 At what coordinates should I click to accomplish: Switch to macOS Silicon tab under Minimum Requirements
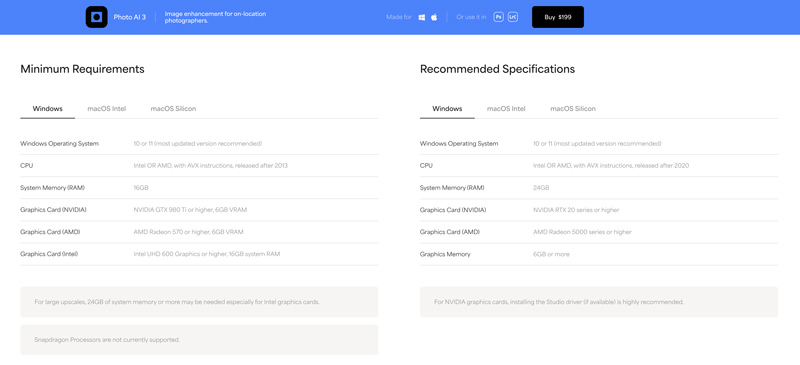pyautogui.click(x=173, y=109)
